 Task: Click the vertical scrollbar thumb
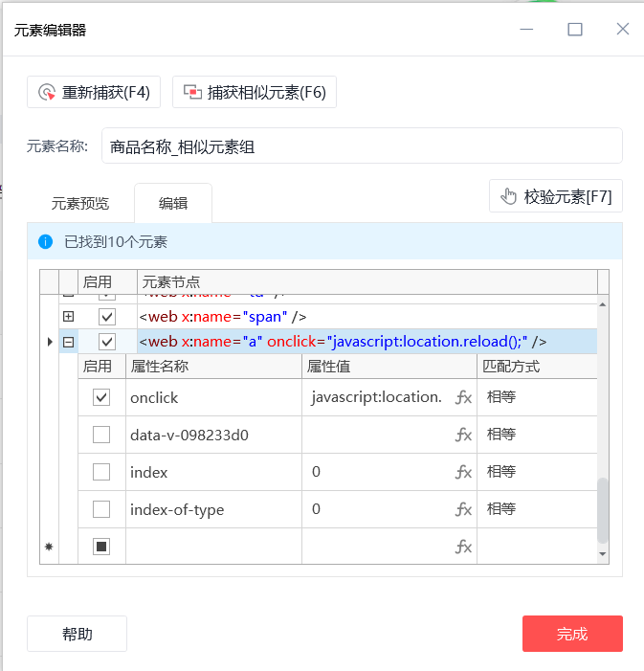[603, 510]
